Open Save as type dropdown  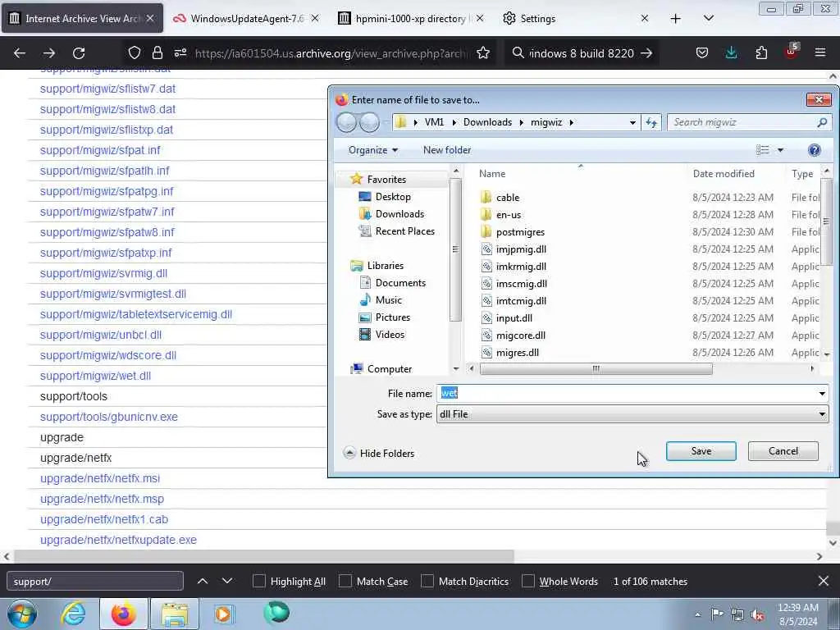pos(632,414)
